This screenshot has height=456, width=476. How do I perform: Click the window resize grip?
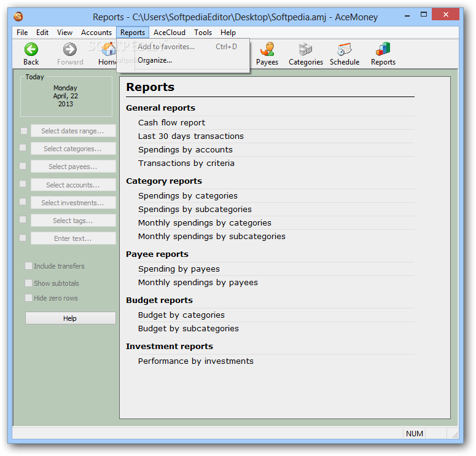tap(455, 435)
